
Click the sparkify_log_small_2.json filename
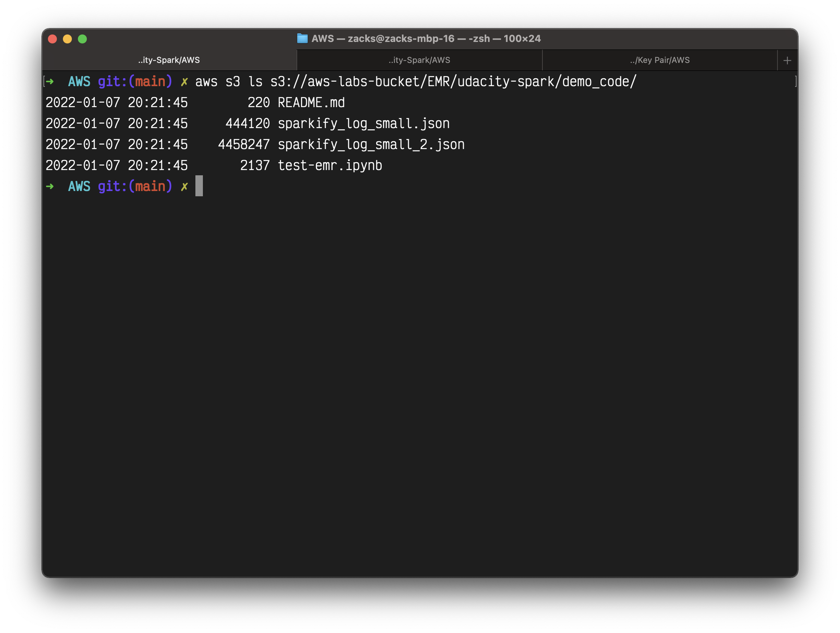coord(371,144)
